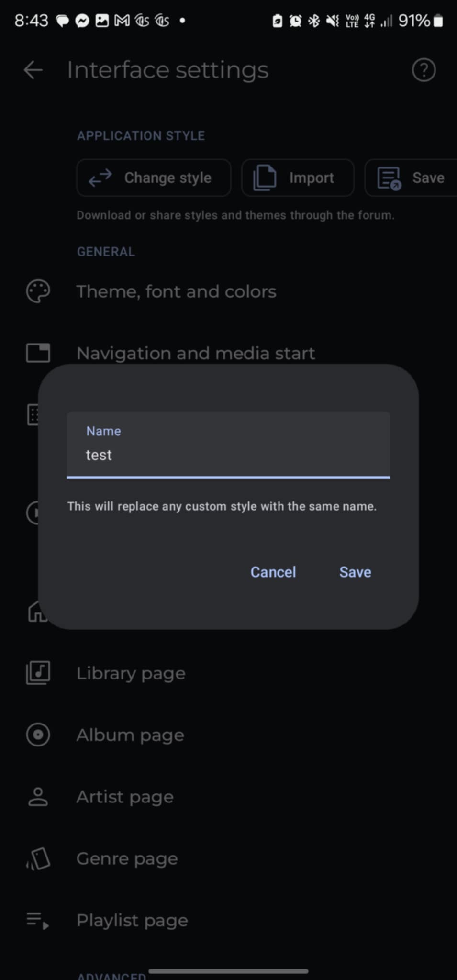Open the help question mark icon
This screenshot has height=980, width=457.
(424, 70)
